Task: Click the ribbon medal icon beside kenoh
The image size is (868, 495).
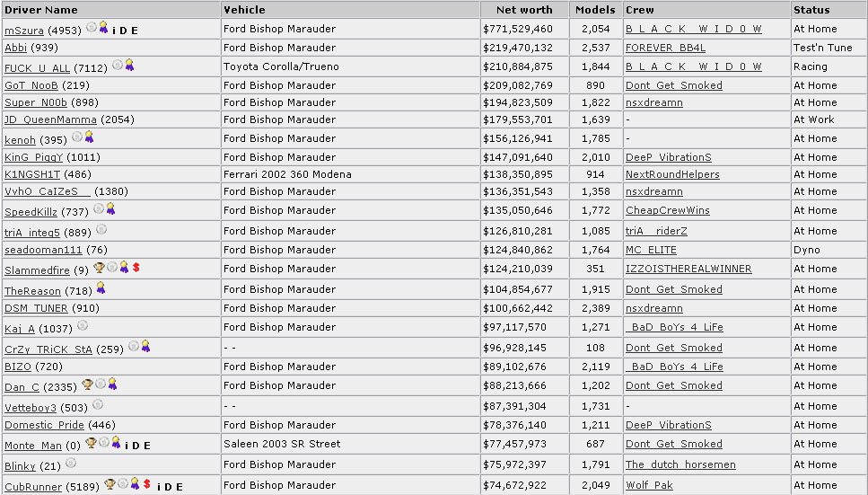Action: pyautogui.click(x=89, y=137)
